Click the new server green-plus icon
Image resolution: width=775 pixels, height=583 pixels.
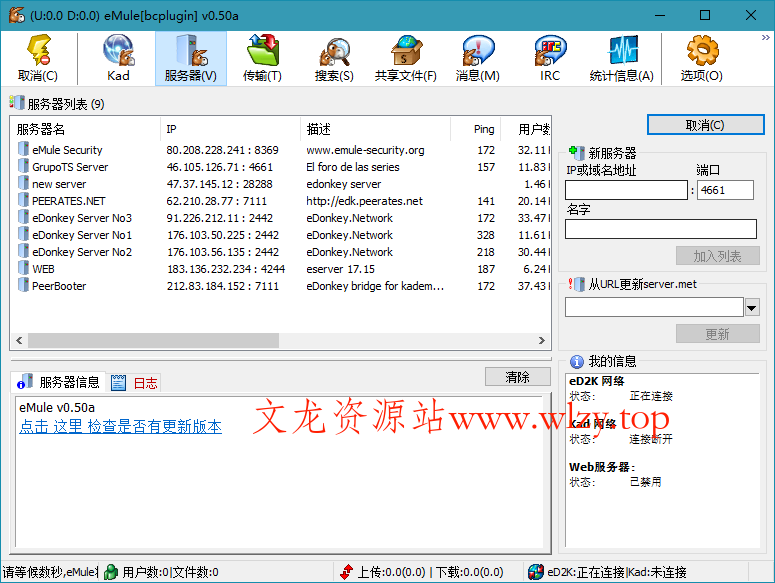pos(577,153)
